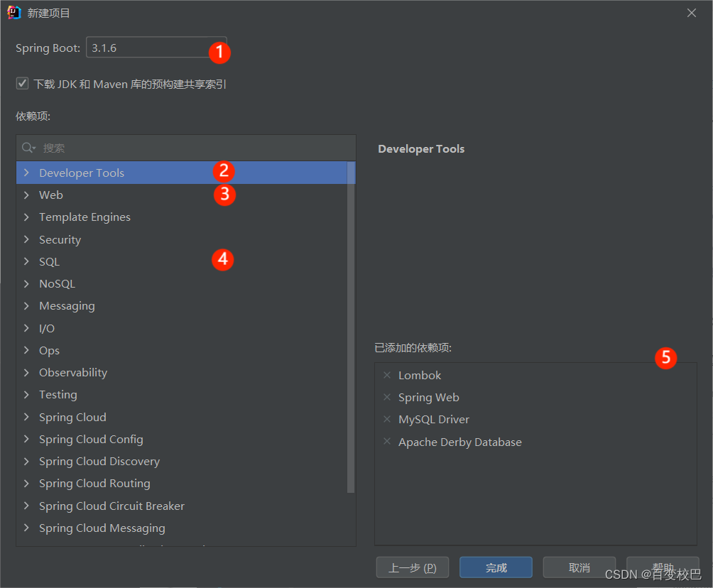Close the 新建项目 dialog
The image size is (713, 588).
coord(692,13)
